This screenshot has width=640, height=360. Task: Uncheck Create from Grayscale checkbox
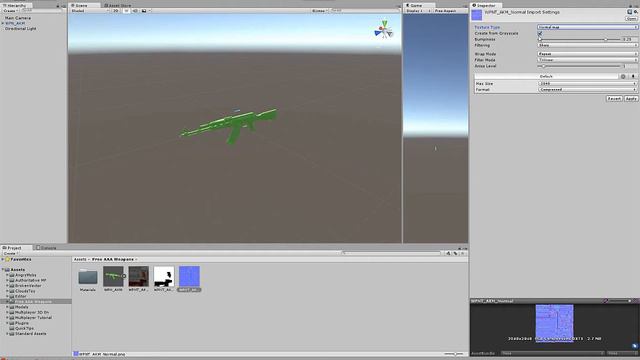540,33
